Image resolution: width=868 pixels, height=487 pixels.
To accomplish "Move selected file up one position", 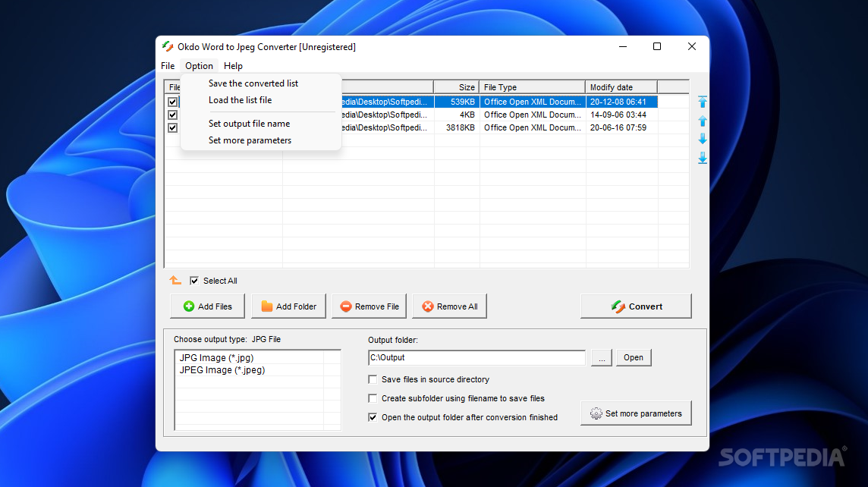I will pyautogui.click(x=703, y=121).
